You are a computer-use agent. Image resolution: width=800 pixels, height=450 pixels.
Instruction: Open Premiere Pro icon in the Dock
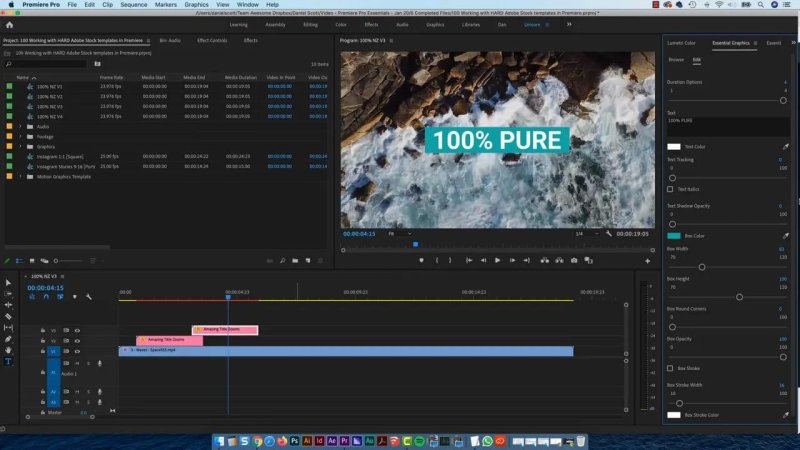click(x=344, y=441)
